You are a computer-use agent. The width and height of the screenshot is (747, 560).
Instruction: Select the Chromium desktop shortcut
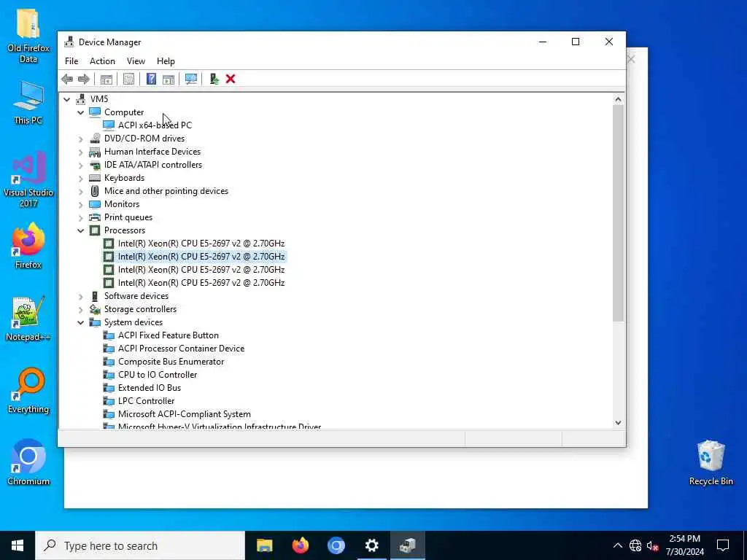coord(28,463)
